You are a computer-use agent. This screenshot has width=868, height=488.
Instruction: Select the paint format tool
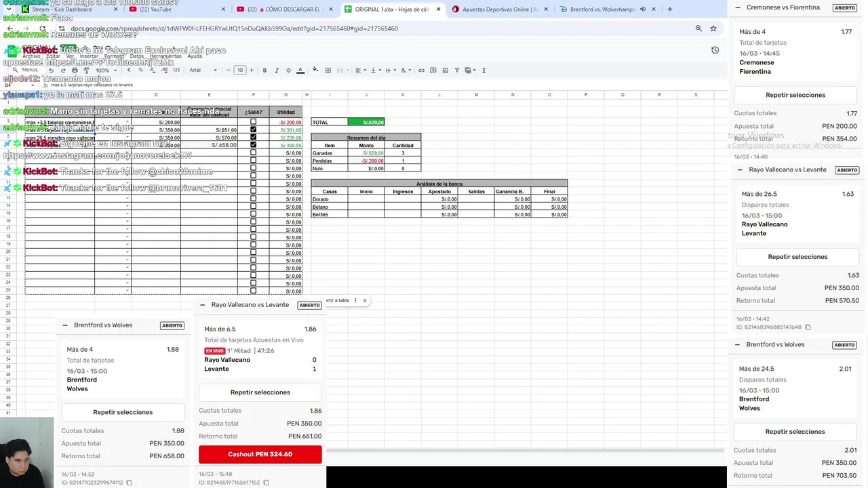86,70
